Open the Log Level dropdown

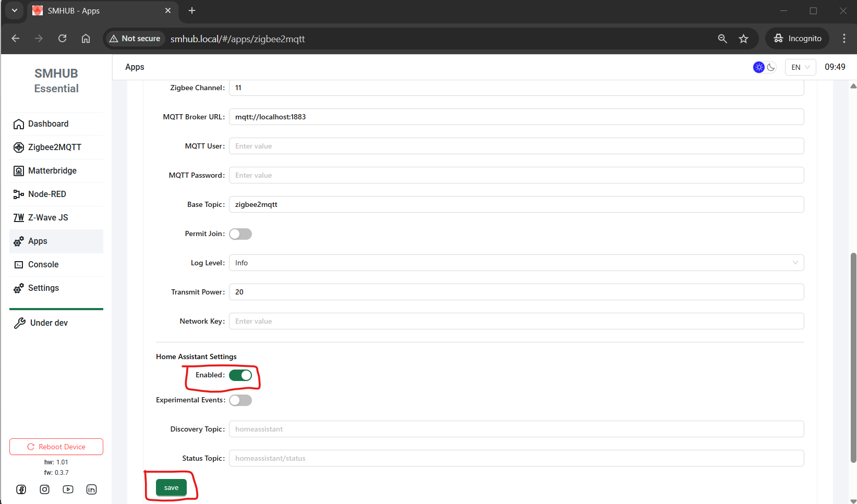pos(516,263)
